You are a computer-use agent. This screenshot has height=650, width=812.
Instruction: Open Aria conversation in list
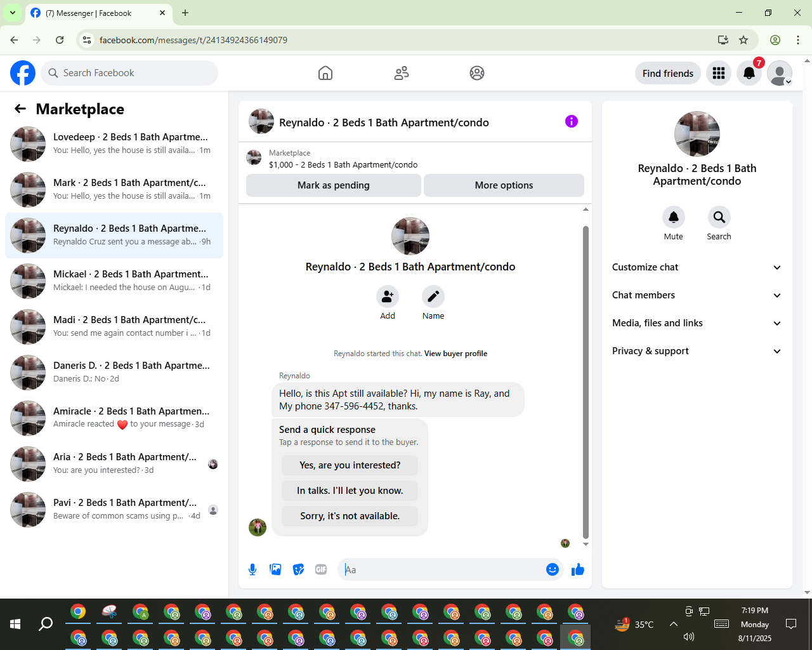pyautogui.click(x=114, y=464)
